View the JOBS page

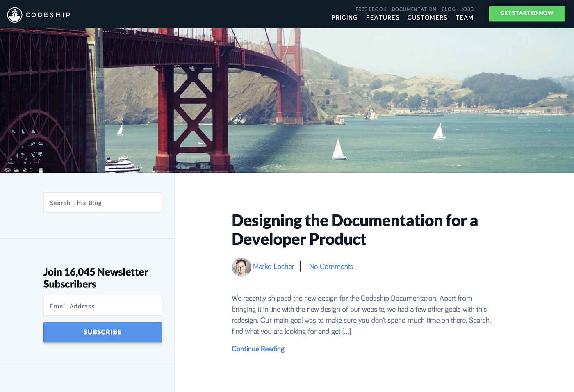(467, 9)
